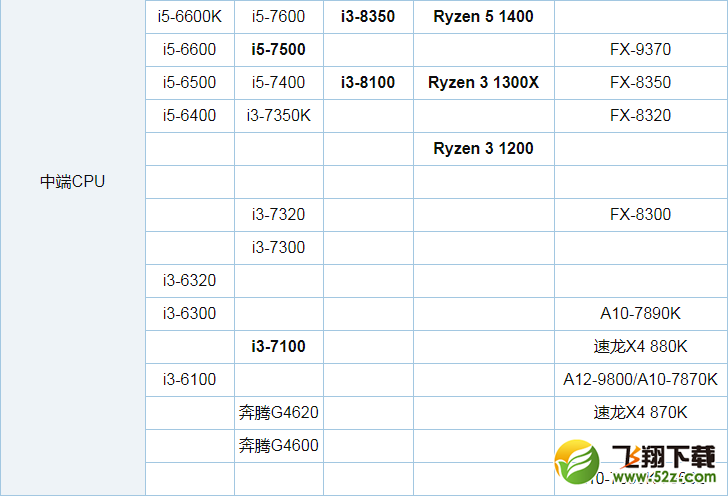Select the 奔腾G4600 cell
Image resolution: width=728 pixels, height=496 pixels.
click(279, 445)
